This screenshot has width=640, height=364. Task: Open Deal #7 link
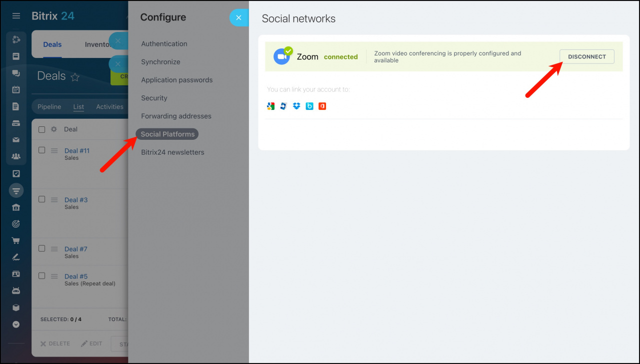point(76,249)
